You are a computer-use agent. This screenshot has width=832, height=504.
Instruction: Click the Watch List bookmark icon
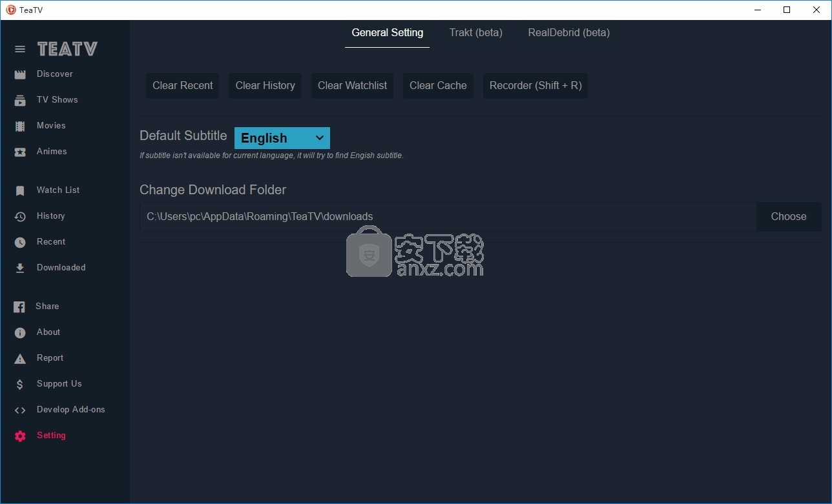tap(20, 190)
